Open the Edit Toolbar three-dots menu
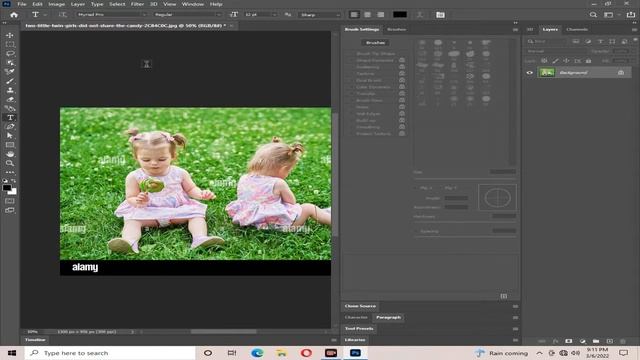This screenshot has width=640, height=360. [x=10, y=172]
